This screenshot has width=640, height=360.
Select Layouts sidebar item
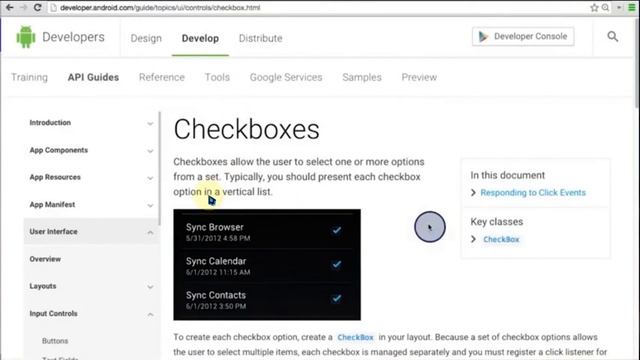click(42, 286)
